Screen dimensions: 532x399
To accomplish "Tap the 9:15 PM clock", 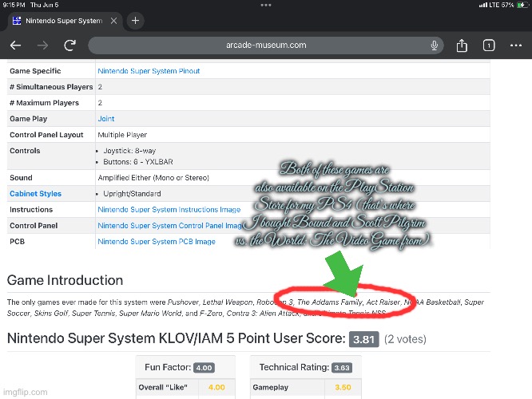I will pos(14,5).
